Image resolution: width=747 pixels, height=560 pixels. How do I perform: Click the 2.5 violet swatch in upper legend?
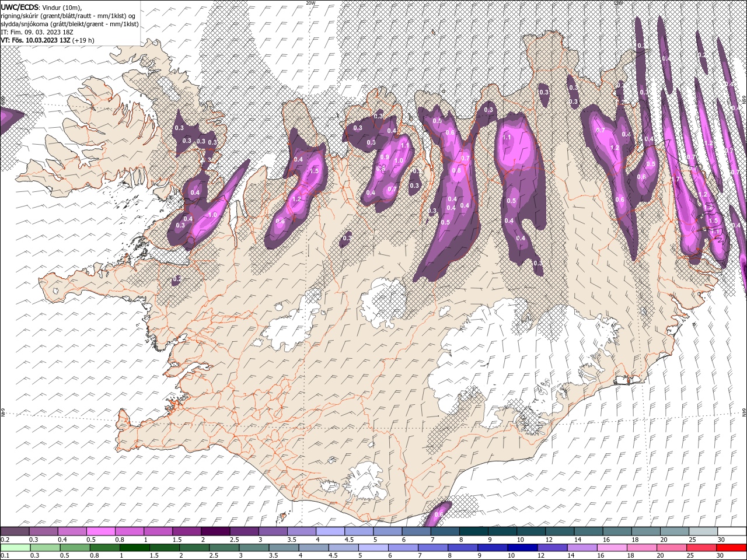(244, 531)
